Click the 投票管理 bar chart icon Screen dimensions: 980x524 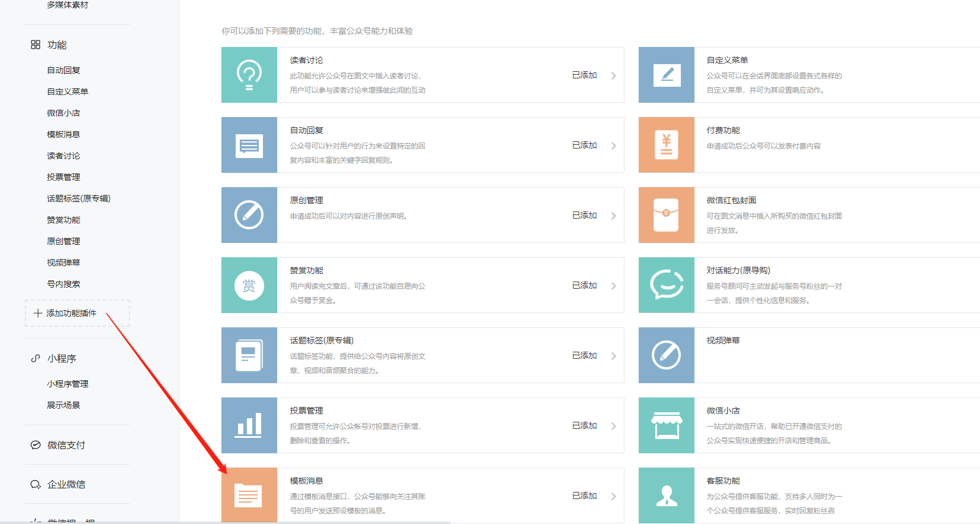tap(249, 425)
